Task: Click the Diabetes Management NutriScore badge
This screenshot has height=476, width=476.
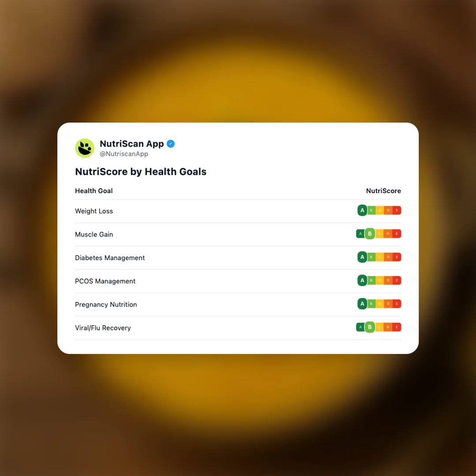Action: click(x=379, y=257)
